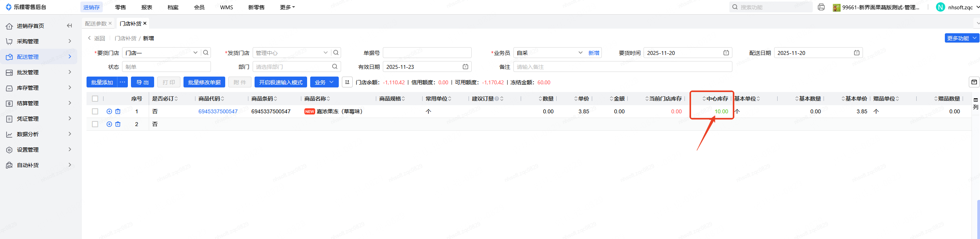Click the printer icon in top bar
This screenshot has width=980, height=239.
(821, 7)
